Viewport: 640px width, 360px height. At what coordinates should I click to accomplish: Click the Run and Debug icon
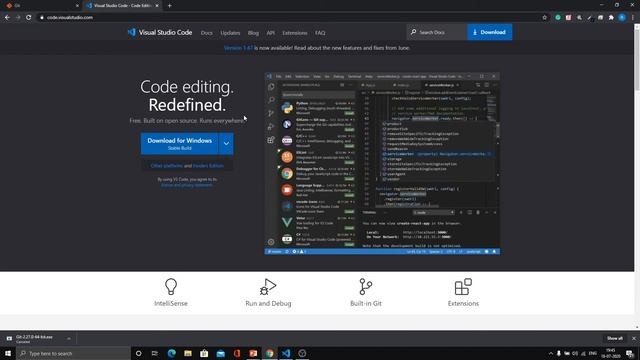click(268, 287)
